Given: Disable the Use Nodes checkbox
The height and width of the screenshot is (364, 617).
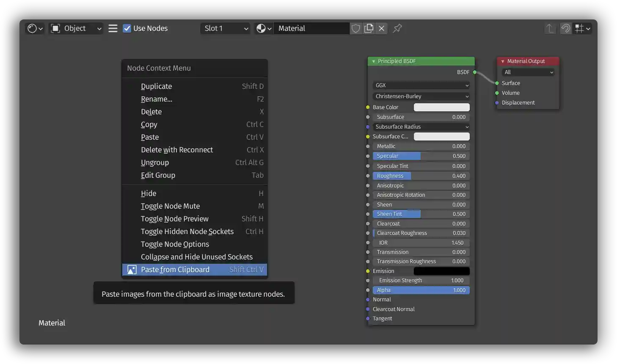Looking at the screenshot, I should click(127, 28).
